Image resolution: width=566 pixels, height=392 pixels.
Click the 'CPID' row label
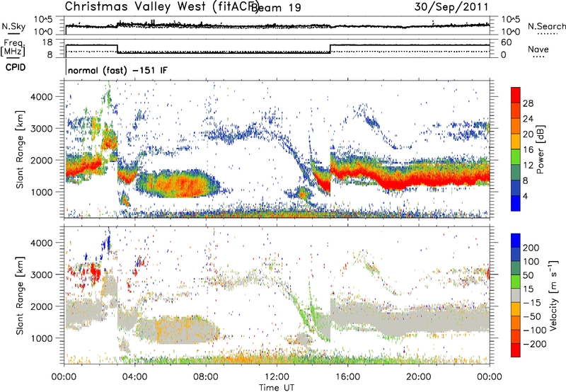[15, 67]
